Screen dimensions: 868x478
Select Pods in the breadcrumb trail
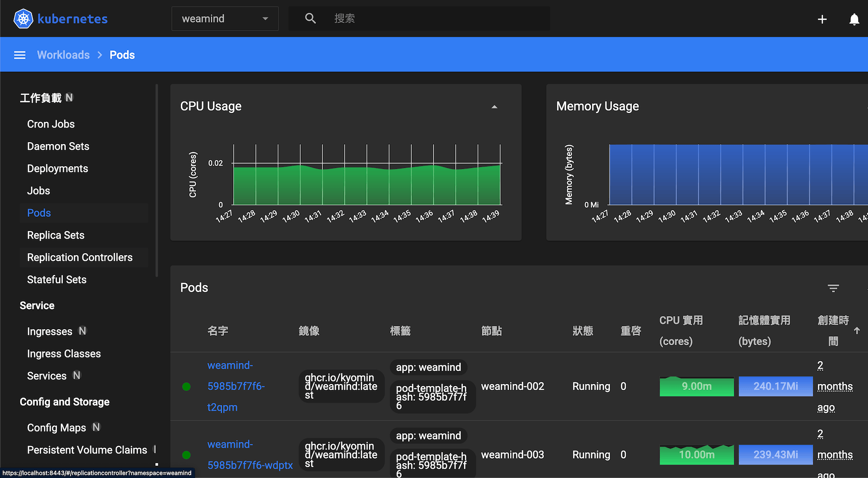pyautogui.click(x=122, y=55)
